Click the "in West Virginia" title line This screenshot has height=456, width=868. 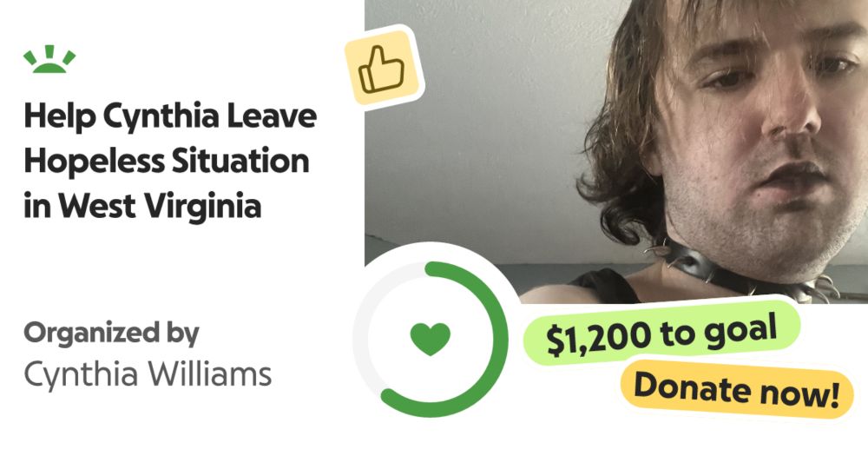(142, 206)
